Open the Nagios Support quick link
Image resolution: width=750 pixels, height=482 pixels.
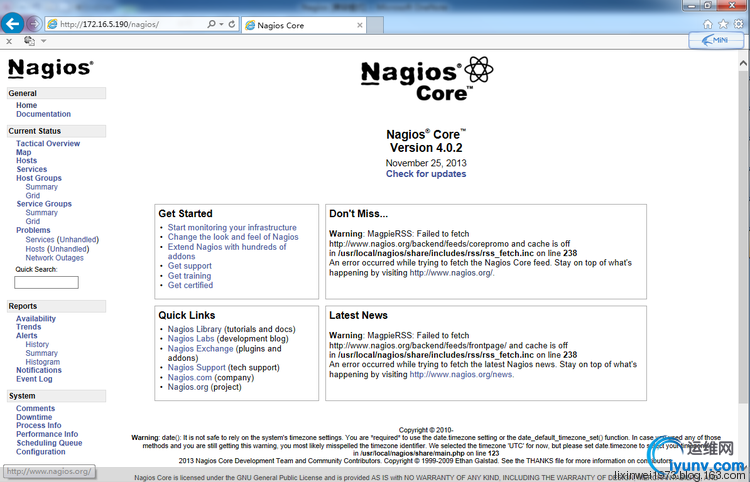pos(197,368)
